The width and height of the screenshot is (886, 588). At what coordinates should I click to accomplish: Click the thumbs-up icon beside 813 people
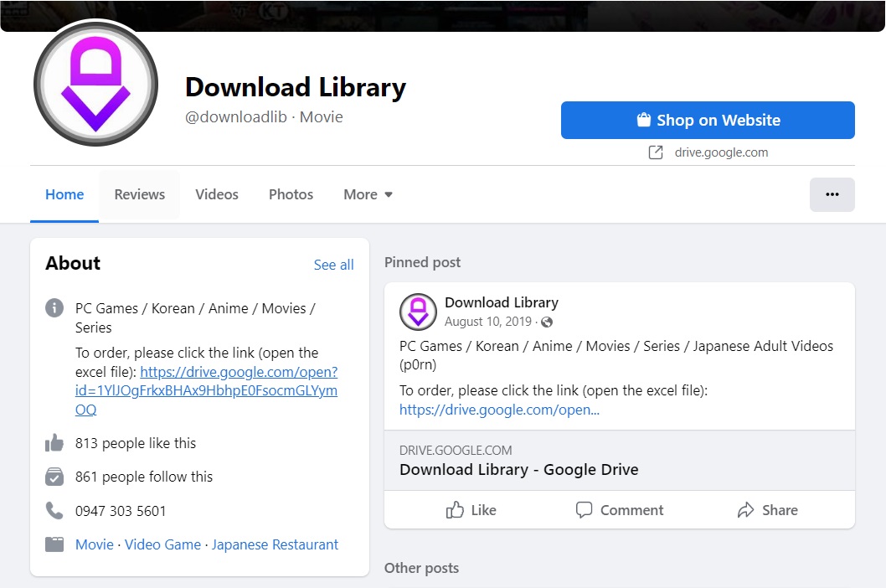point(54,443)
